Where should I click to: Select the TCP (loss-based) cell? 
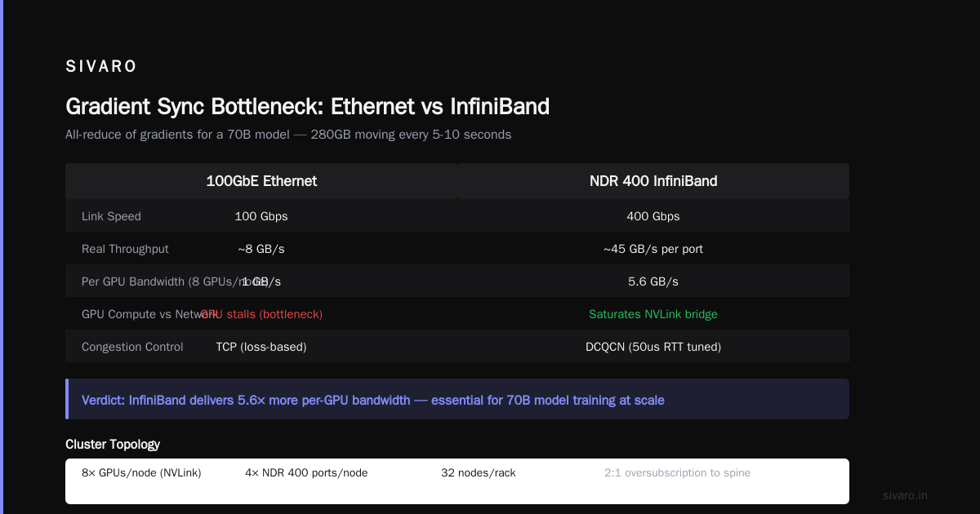[261, 347]
